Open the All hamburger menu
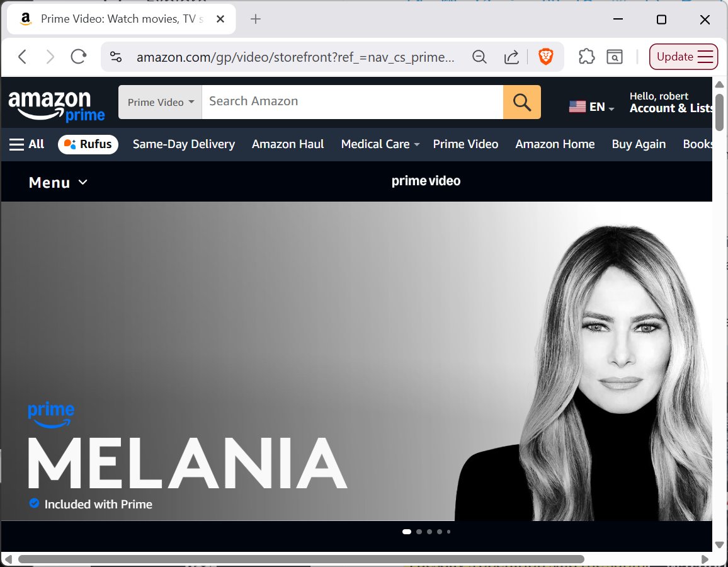728x567 pixels. tap(27, 144)
